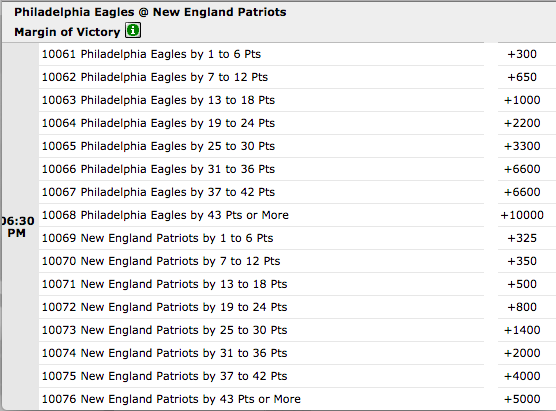
Task: Select Patriots by 37 to 42 Pts at +4000
Action: 522,376
